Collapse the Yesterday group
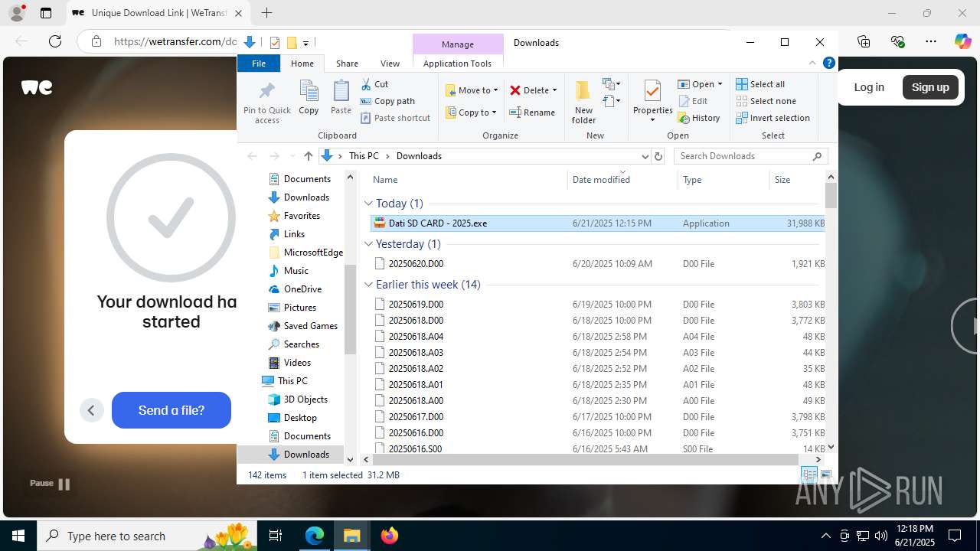980x551 pixels. 368,244
